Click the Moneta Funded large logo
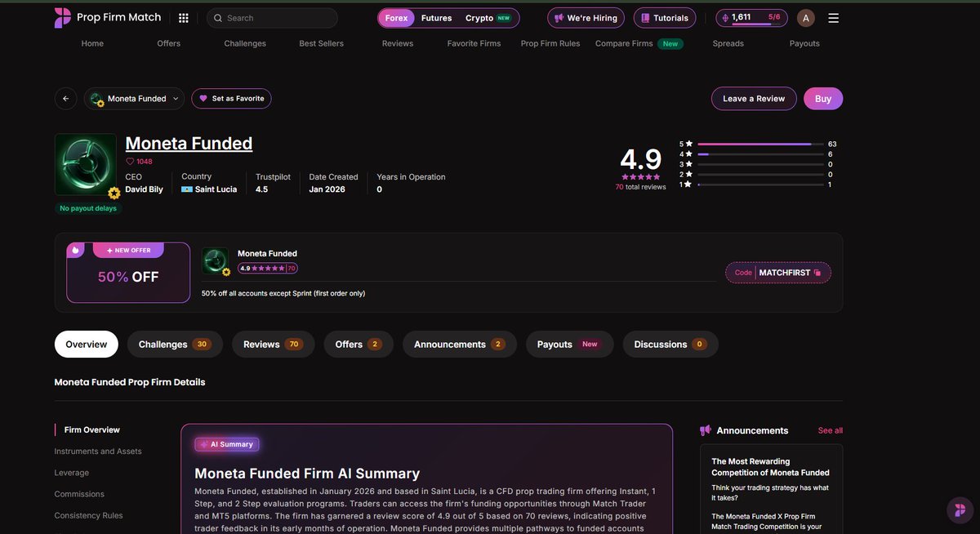The width and height of the screenshot is (980, 534). coord(86,164)
